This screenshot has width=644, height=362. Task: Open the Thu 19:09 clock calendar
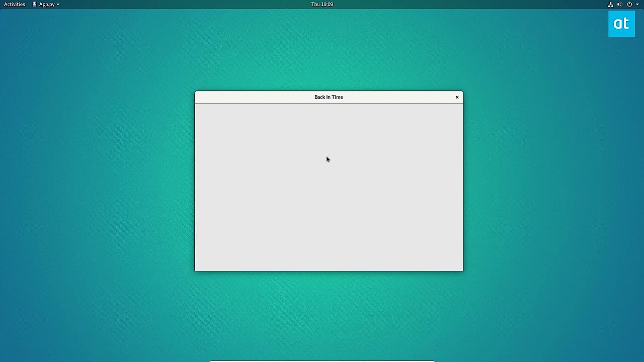(322, 4)
